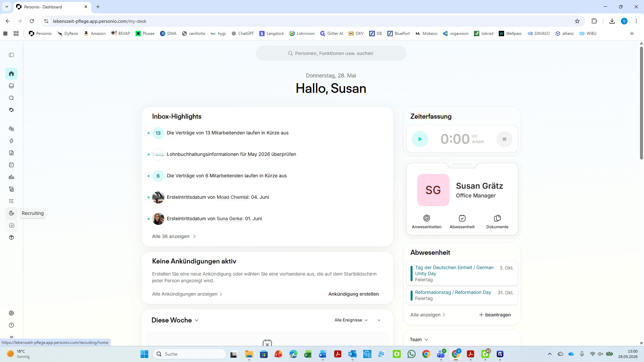Open Alle Ankündigungen anzeigen link
The image size is (644, 362).
tap(187, 294)
